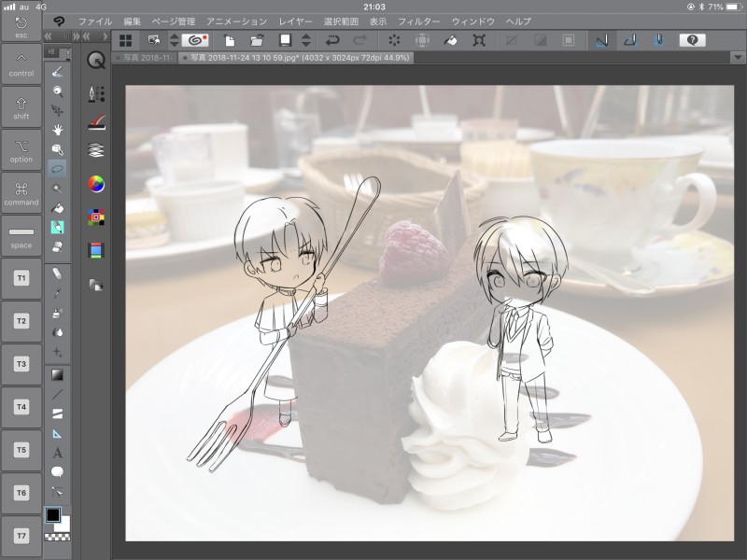Select the Lasso selection tool

coord(58,169)
